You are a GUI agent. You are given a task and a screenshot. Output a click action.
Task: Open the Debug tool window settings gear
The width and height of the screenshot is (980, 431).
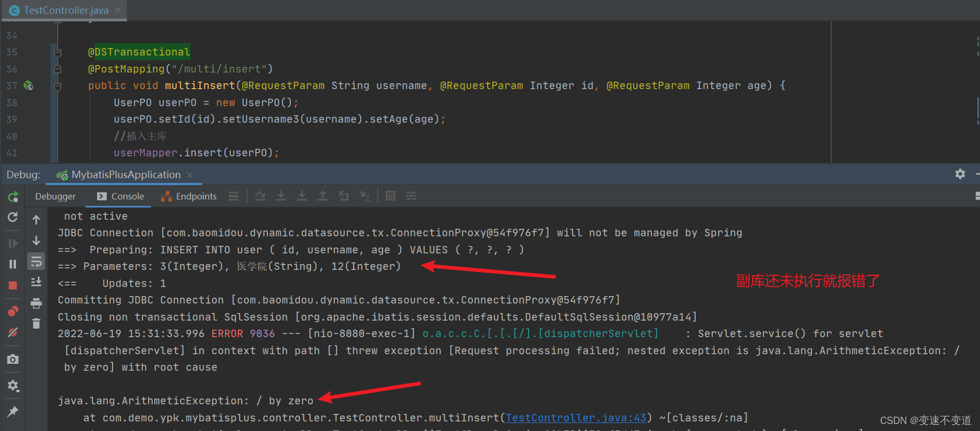click(960, 174)
